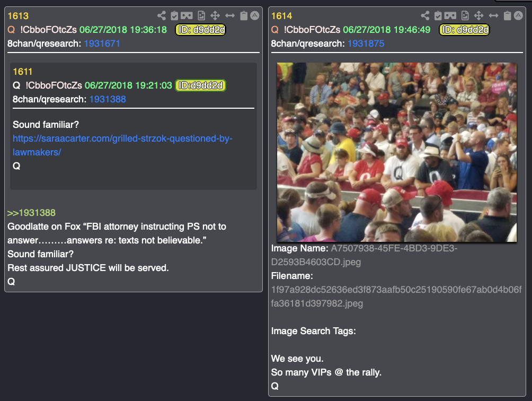Click the horizontal expand arrows on post 1613
Viewport: 532px width, 401px height.
point(229,15)
